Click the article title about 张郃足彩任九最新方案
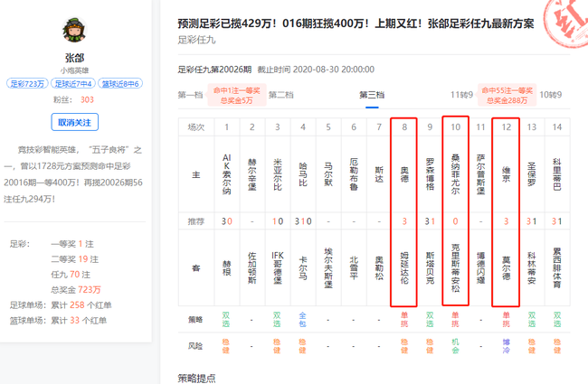Image resolution: width=588 pixels, height=384 pixels. (x=356, y=23)
